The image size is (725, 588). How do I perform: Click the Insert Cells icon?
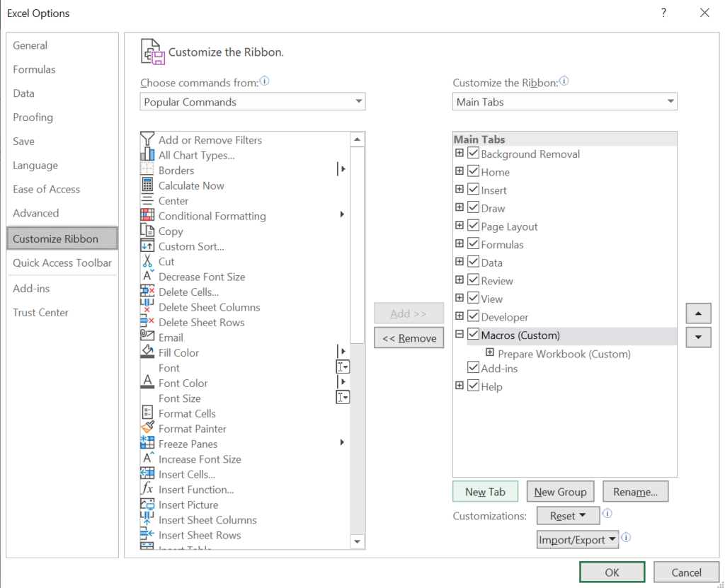click(x=147, y=474)
